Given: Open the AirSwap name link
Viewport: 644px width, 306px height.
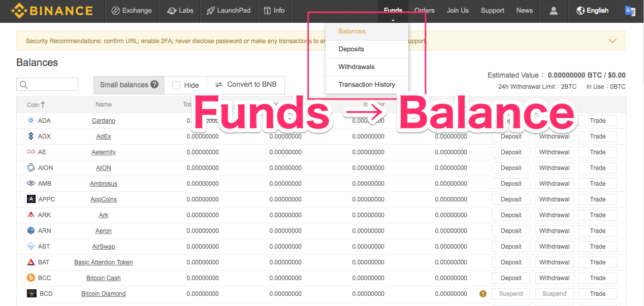Looking at the screenshot, I should (x=104, y=247).
